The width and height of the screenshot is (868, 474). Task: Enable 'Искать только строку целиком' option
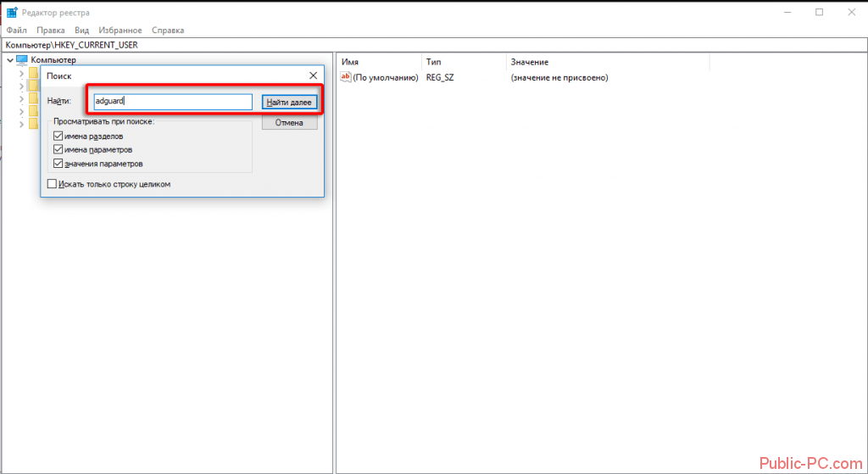52,184
